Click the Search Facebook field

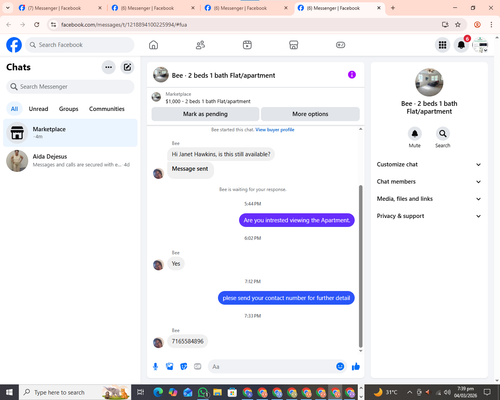tap(80, 45)
